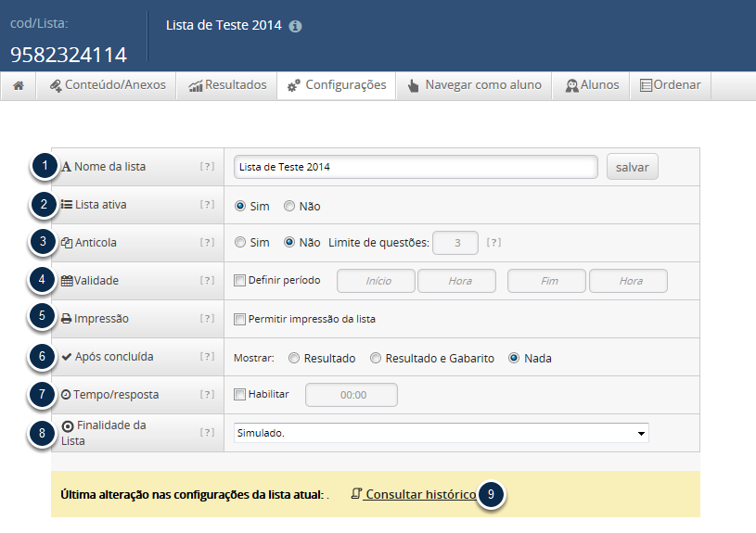The image size is (756, 533).
Task: Click the Limite de questões field
Action: click(455, 243)
